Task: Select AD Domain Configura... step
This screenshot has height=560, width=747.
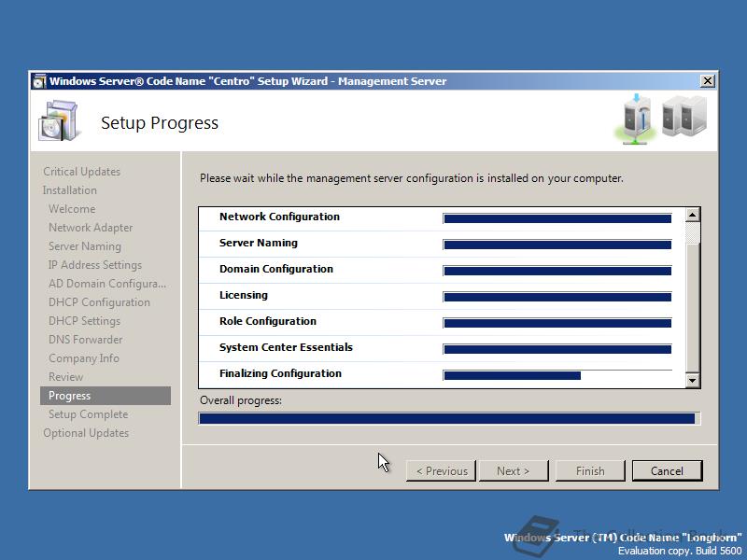Action: [107, 284]
